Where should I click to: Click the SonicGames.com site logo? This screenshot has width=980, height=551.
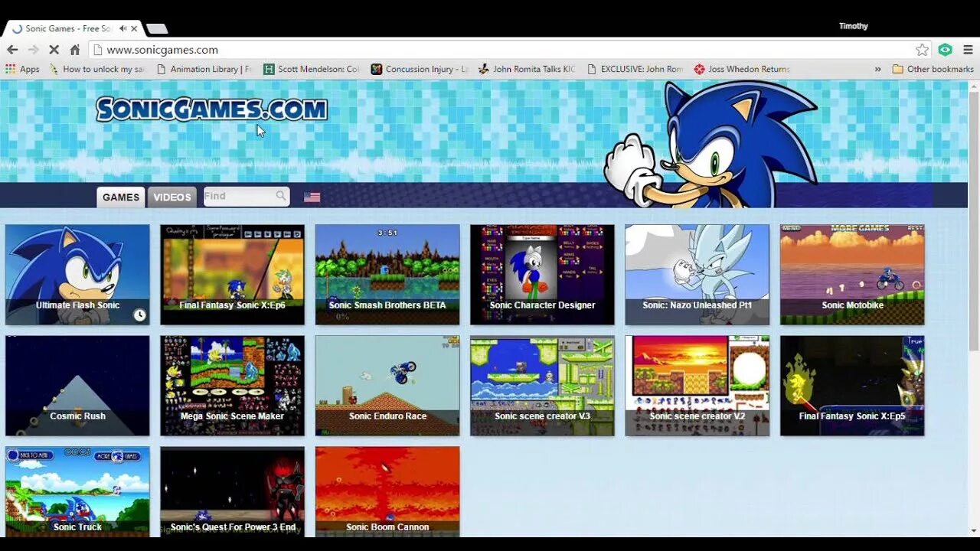click(x=211, y=109)
